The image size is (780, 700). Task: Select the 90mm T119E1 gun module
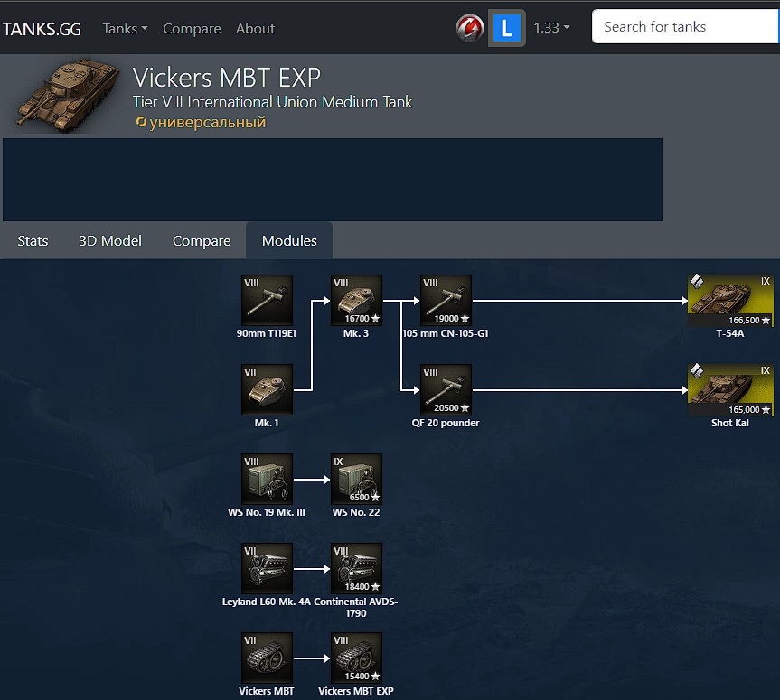point(267,301)
